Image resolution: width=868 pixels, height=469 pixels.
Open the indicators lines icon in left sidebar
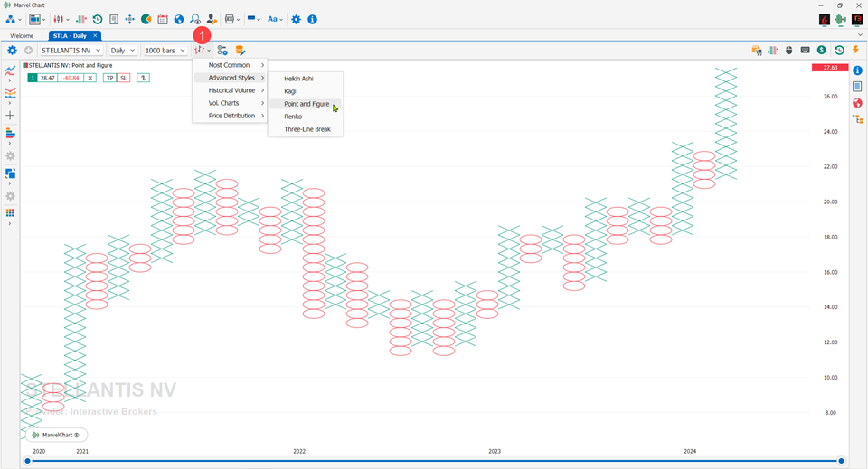10,70
